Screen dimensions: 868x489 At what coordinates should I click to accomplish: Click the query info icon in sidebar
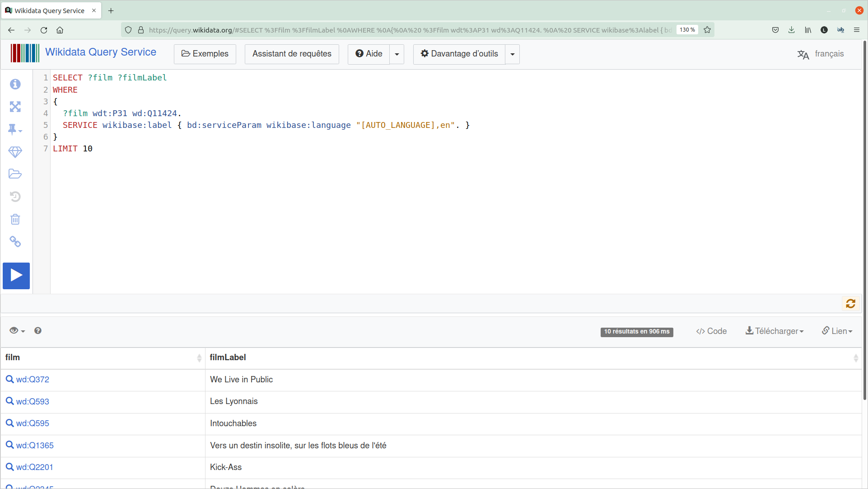coord(15,84)
